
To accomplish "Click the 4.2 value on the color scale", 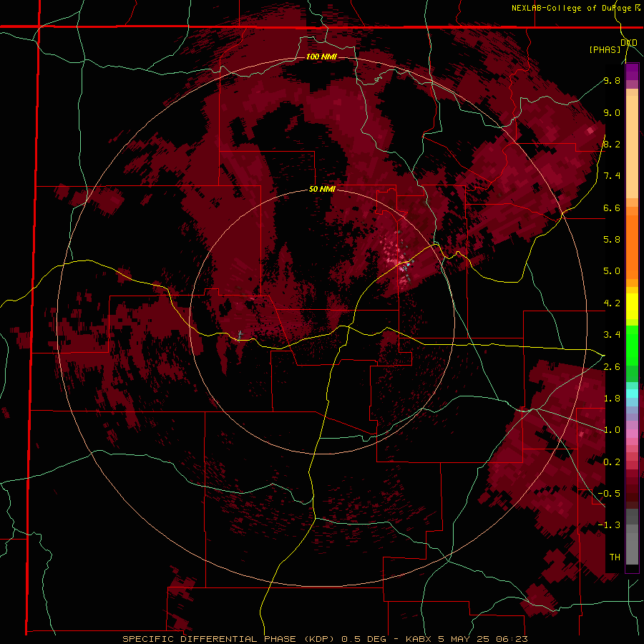I will click(x=612, y=303).
